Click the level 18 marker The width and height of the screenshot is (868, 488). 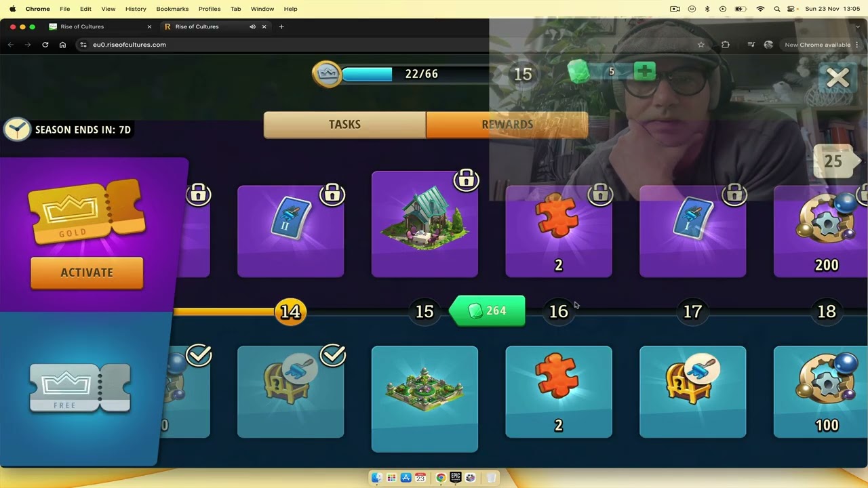click(827, 311)
